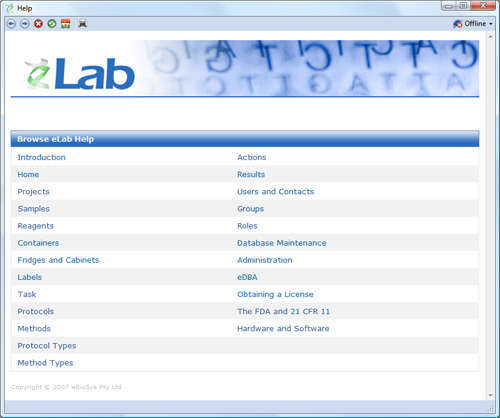
Task: Open the eDBA help topic
Action: (x=247, y=277)
